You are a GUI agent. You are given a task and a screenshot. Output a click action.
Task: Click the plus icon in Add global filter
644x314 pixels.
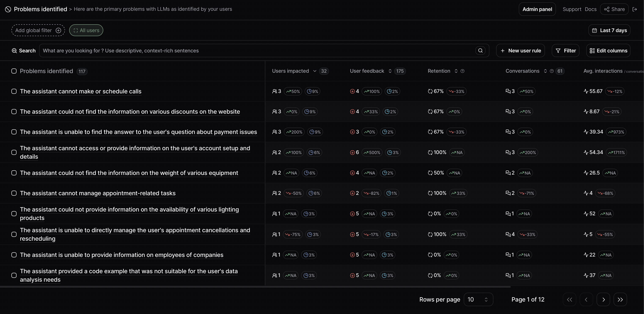point(59,30)
